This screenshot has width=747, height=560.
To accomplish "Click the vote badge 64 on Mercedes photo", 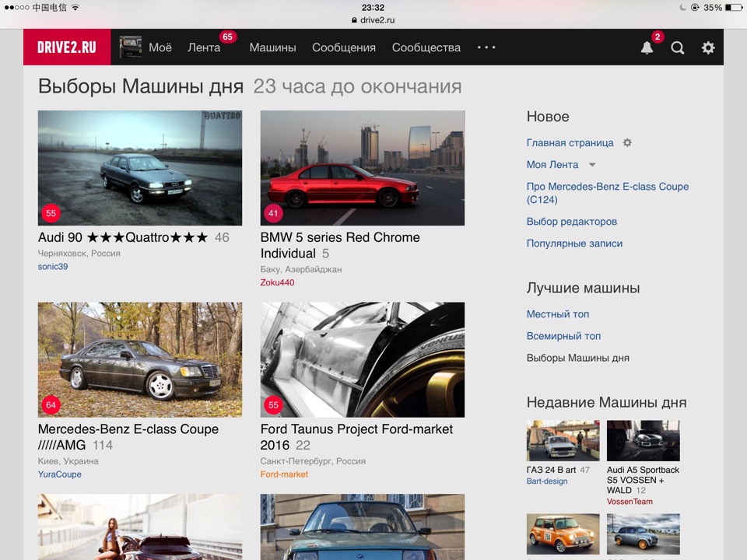I will click(51, 405).
